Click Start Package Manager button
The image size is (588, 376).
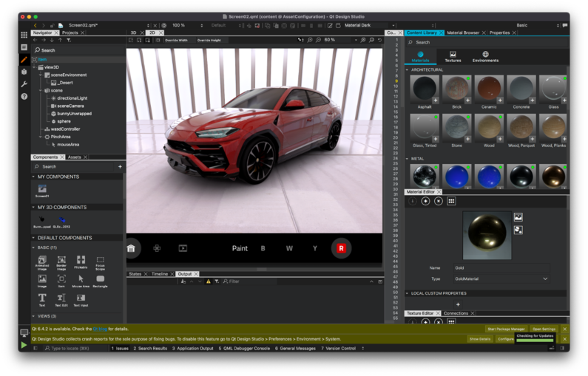[x=505, y=329]
